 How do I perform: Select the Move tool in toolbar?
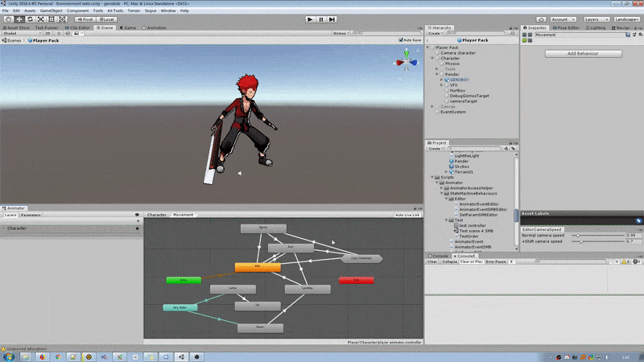[19, 19]
